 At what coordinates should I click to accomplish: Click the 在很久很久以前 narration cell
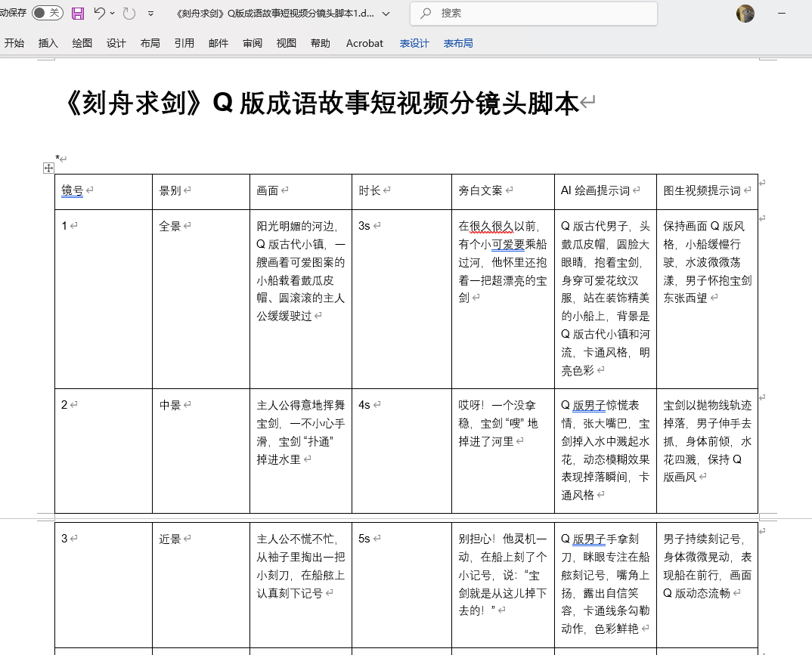tap(503, 299)
